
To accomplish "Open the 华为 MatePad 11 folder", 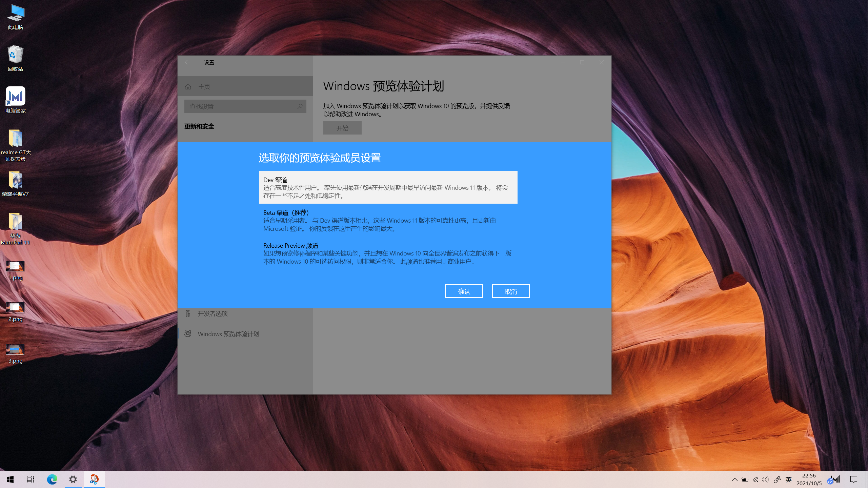I will (x=16, y=229).
